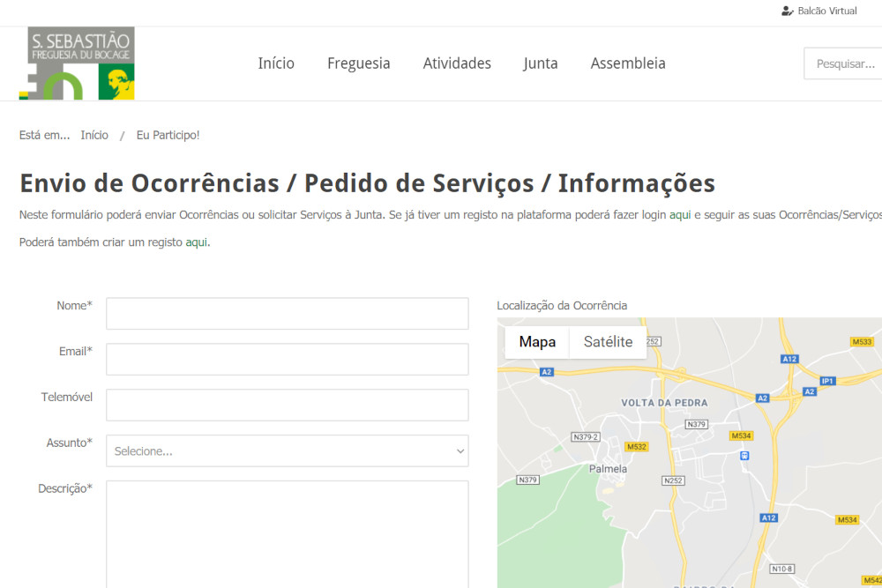Open the Atividades menu
Viewport: 882px width, 588px height.
[x=457, y=63]
